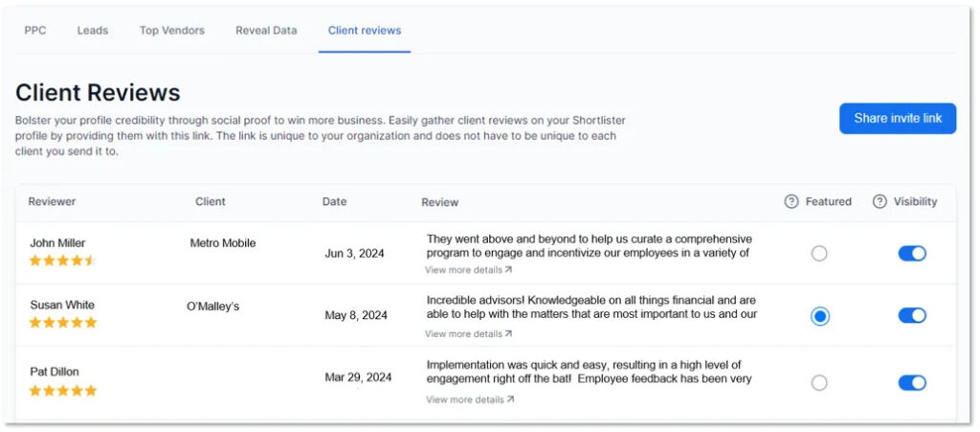Open the Leads tab
This screenshot has width=980, height=432.
[93, 31]
